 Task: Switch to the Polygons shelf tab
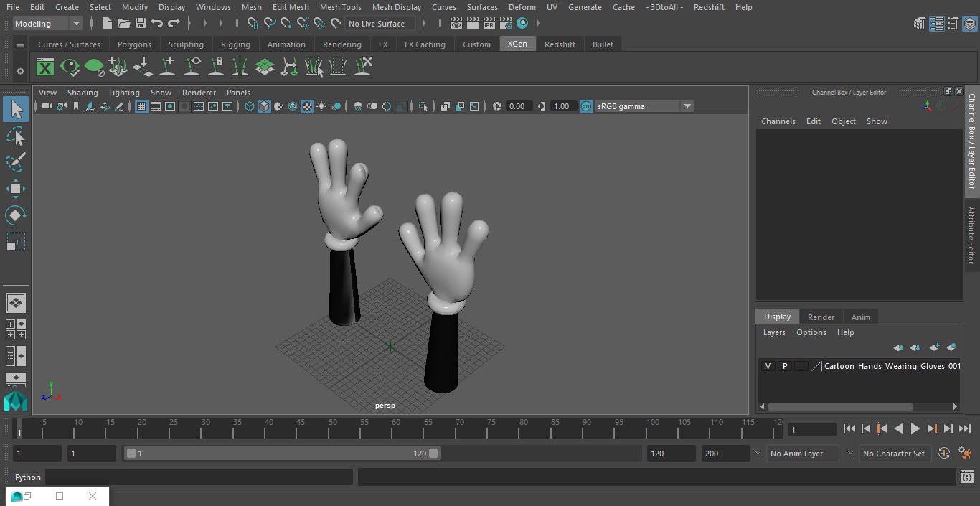click(x=134, y=44)
